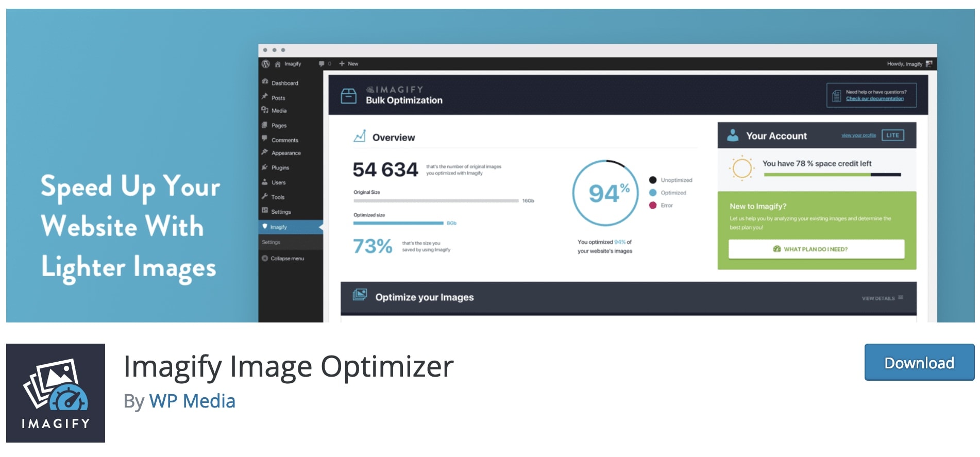Click the 73% saved size figure
Viewport: 980px width, 457px height.
[x=373, y=246]
